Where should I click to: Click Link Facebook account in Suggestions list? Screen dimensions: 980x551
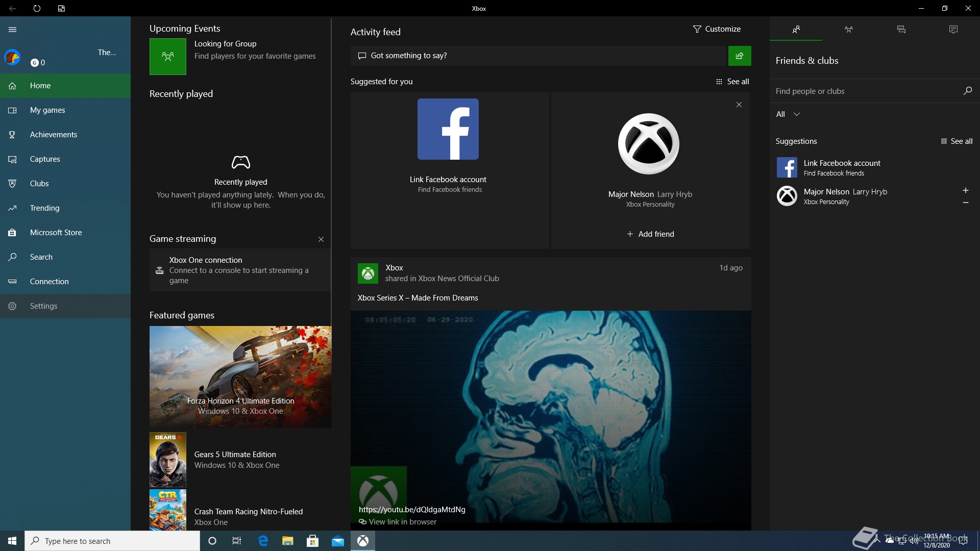point(874,167)
